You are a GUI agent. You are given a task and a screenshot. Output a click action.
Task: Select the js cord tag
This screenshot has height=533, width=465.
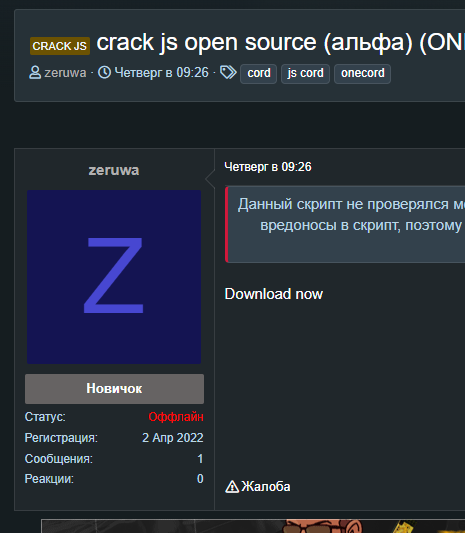tap(305, 73)
